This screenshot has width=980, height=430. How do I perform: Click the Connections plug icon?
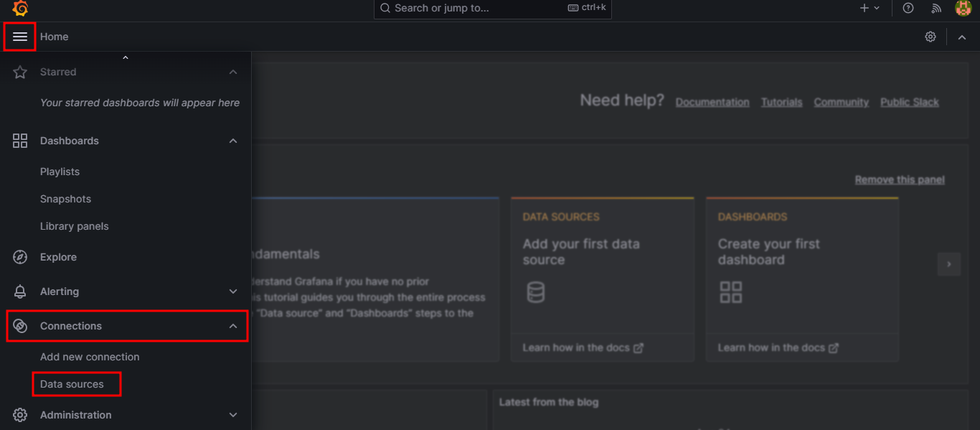pyautogui.click(x=19, y=326)
